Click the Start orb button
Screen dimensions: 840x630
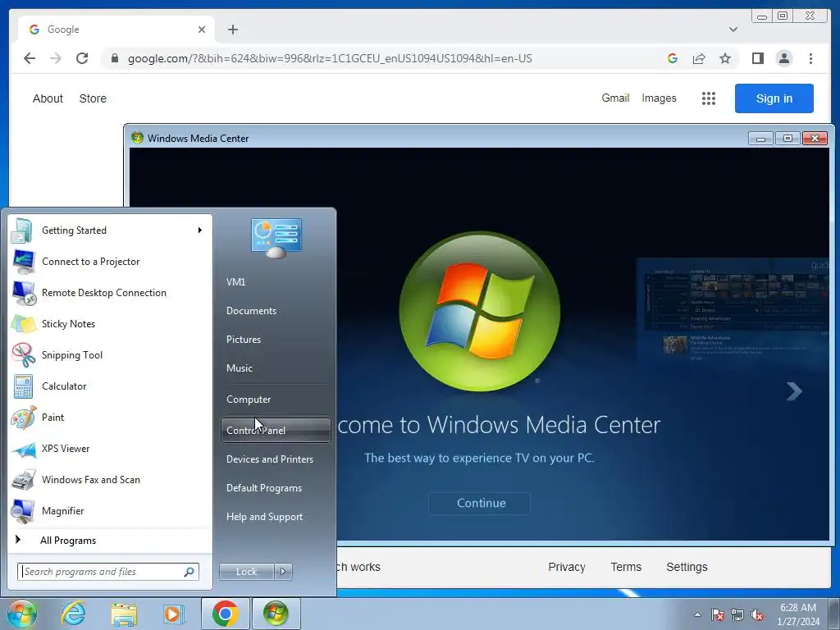click(x=21, y=614)
